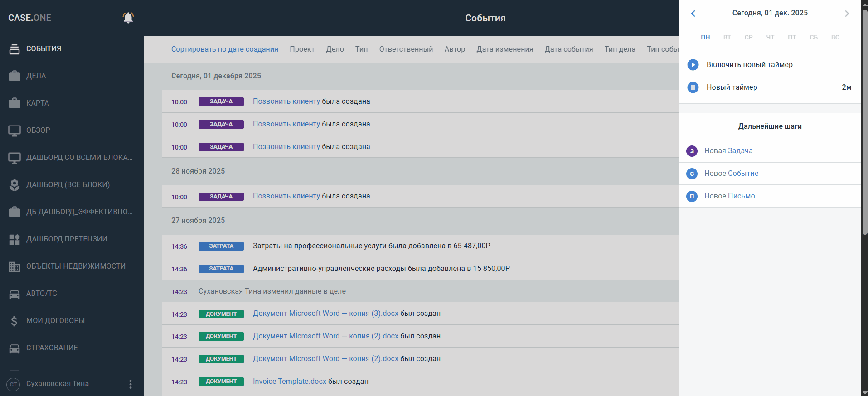This screenshot has width=868, height=396.
Task: Open the Дела briefcase icon
Action: pyautogui.click(x=15, y=76)
